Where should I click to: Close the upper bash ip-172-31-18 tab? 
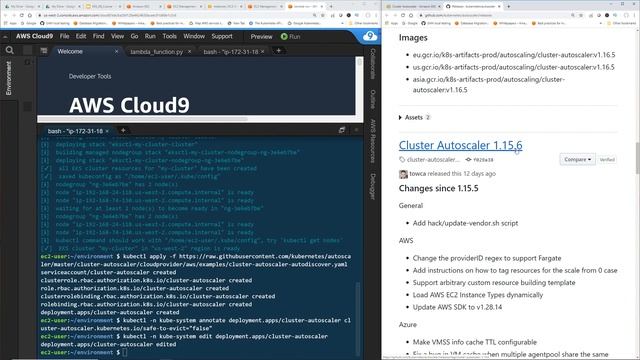coord(262,51)
